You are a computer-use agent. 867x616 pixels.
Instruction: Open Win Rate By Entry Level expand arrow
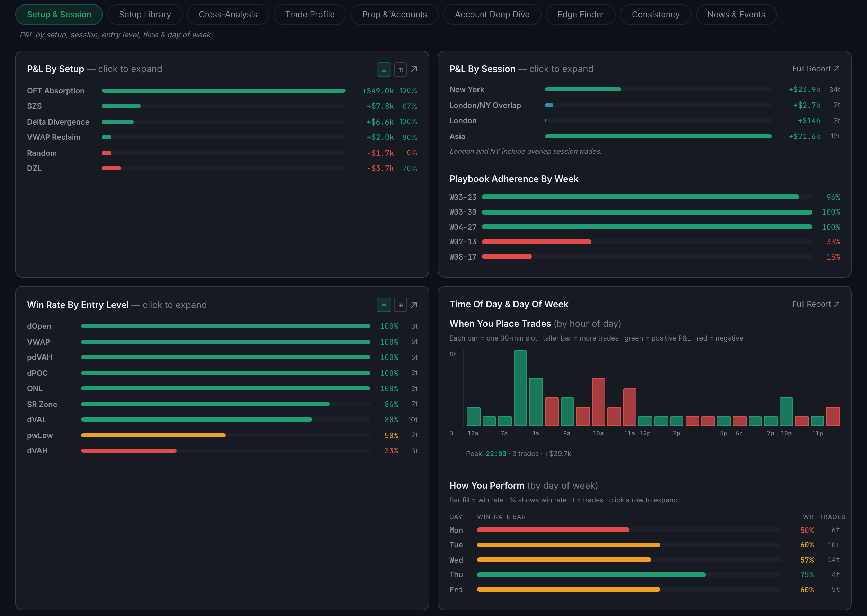click(x=414, y=305)
